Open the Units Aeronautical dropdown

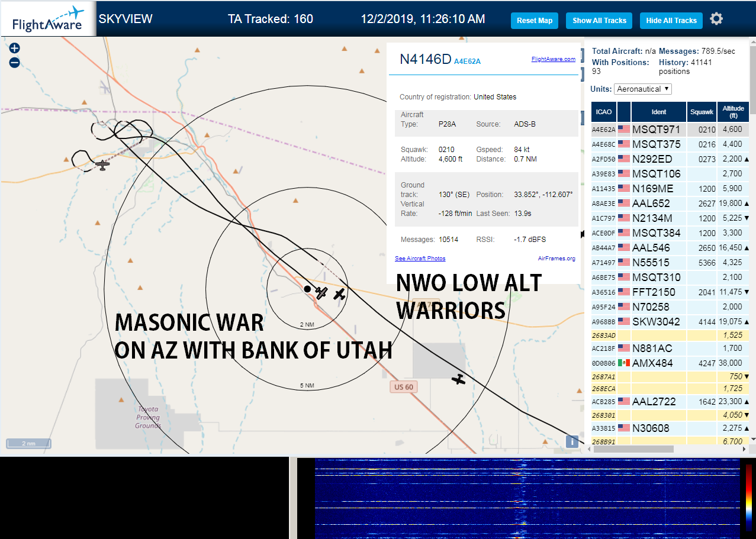point(643,89)
